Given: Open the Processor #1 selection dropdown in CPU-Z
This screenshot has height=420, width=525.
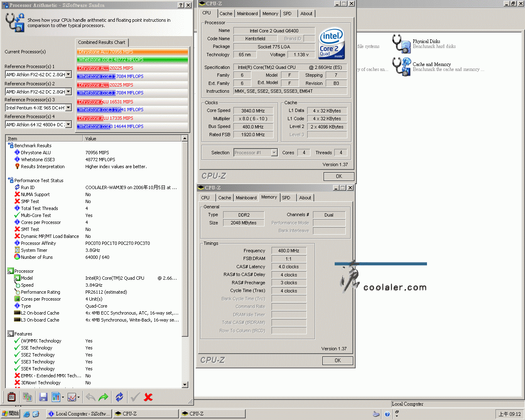Looking at the screenshot, I should tap(274, 153).
